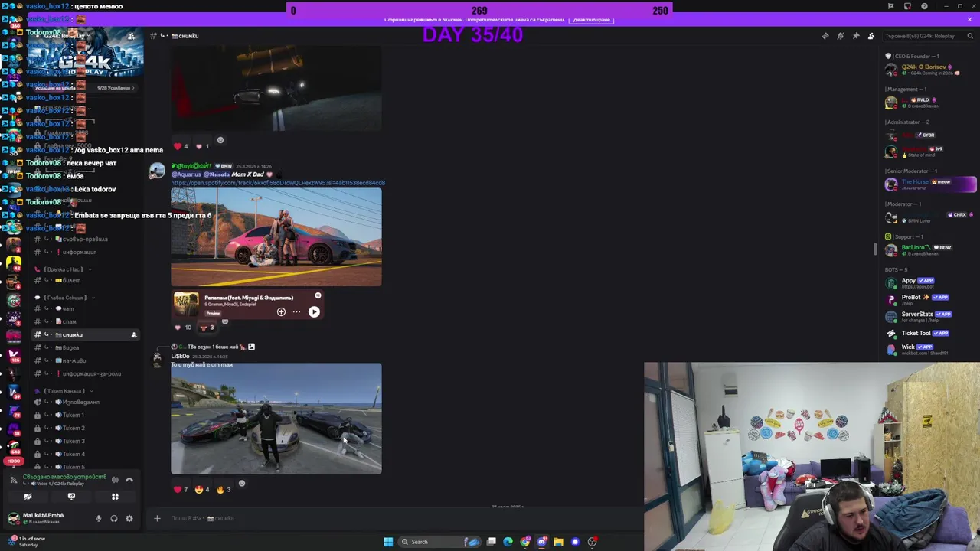Click member The Horse in list

pos(929,184)
